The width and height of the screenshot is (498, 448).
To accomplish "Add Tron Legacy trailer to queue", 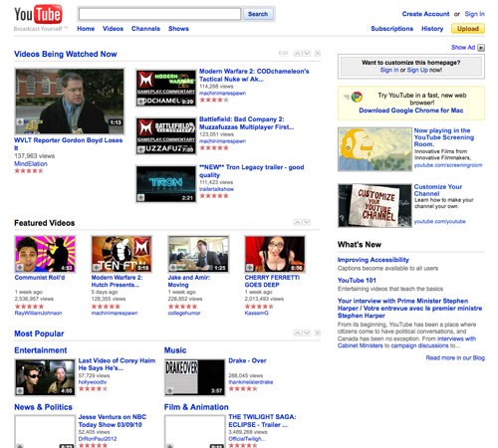I will tap(141, 198).
